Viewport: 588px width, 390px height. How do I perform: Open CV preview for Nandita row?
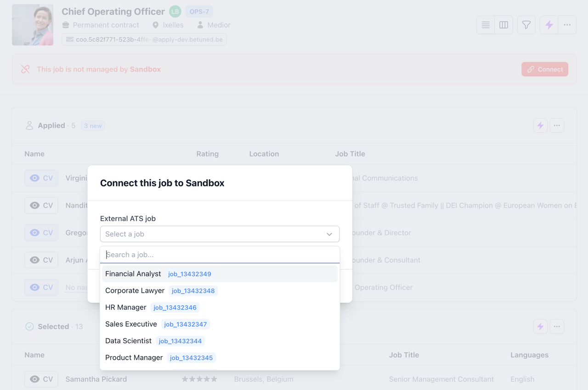(x=41, y=206)
